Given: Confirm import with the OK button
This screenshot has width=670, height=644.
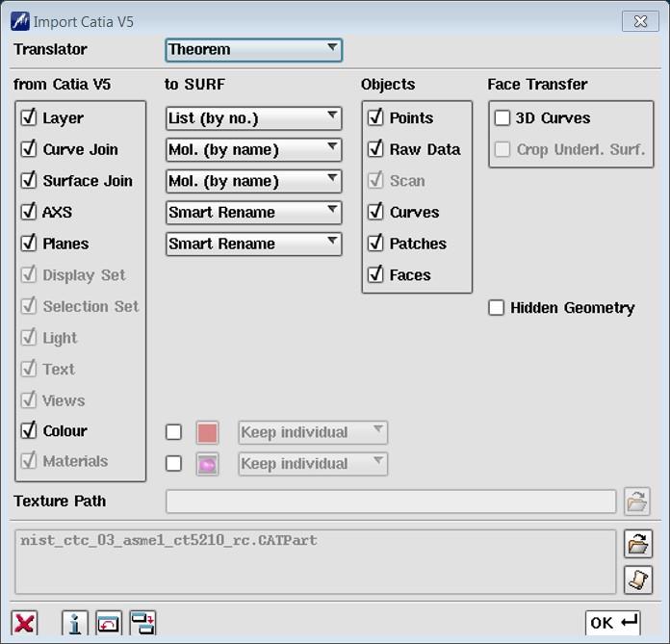Looking at the screenshot, I should 613,623.
